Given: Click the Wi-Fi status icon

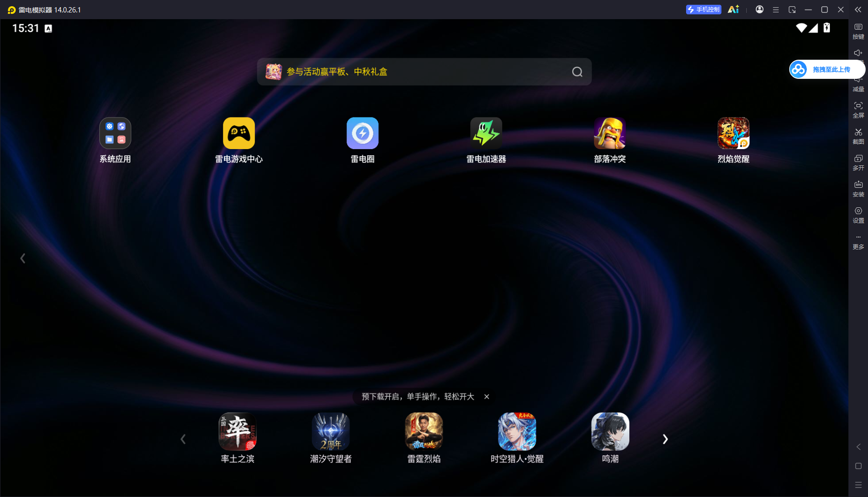Looking at the screenshot, I should pos(802,28).
